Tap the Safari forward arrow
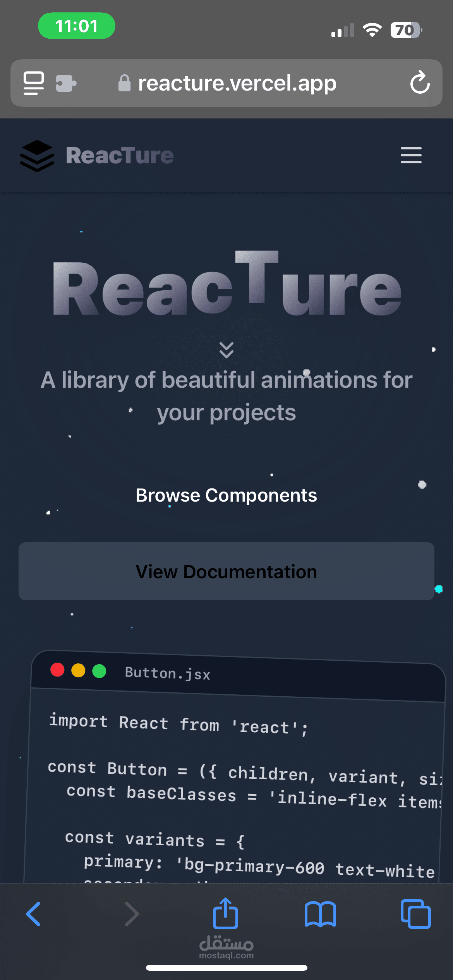Image resolution: width=453 pixels, height=980 pixels. [132, 914]
